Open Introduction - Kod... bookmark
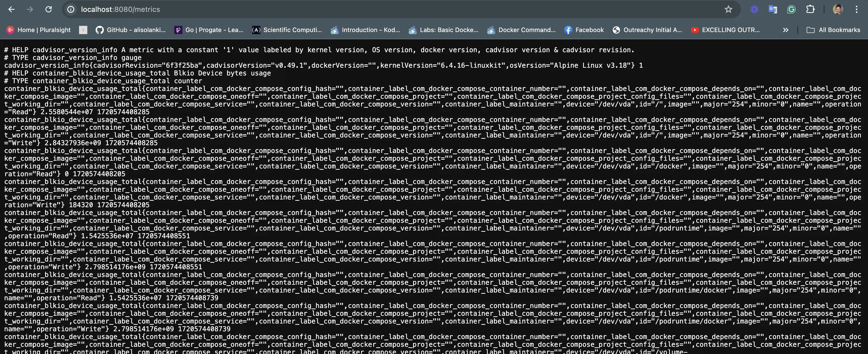Viewport: 868px width, 354px height. click(365, 30)
